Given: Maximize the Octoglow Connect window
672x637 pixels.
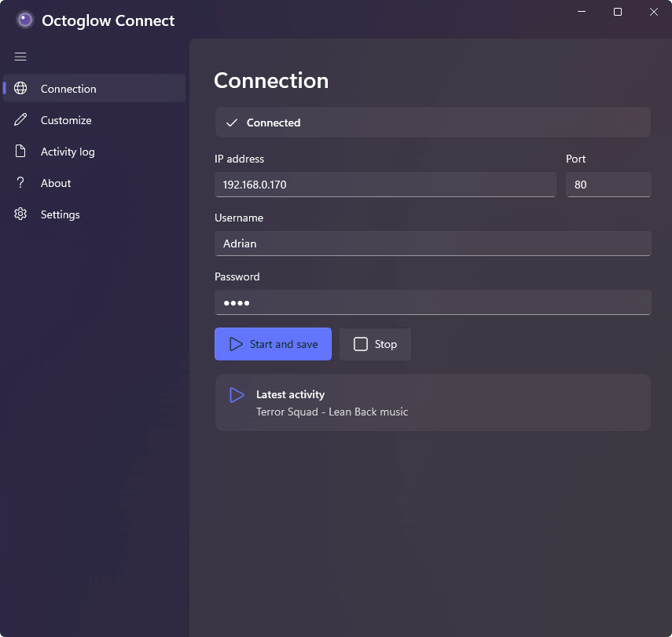Looking at the screenshot, I should tap(618, 12).
